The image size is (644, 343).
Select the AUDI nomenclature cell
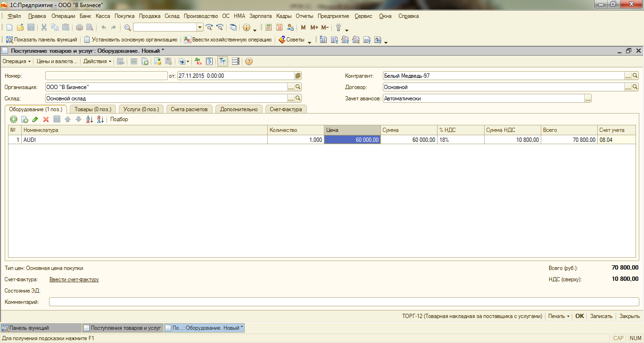[x=144, y=140]
